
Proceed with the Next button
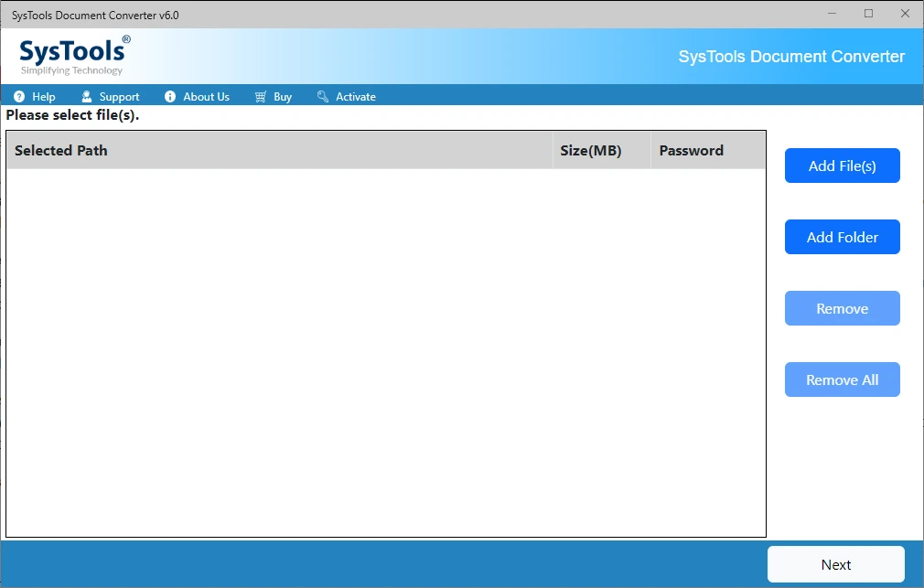pyautogui.click(x=835, y=564)
